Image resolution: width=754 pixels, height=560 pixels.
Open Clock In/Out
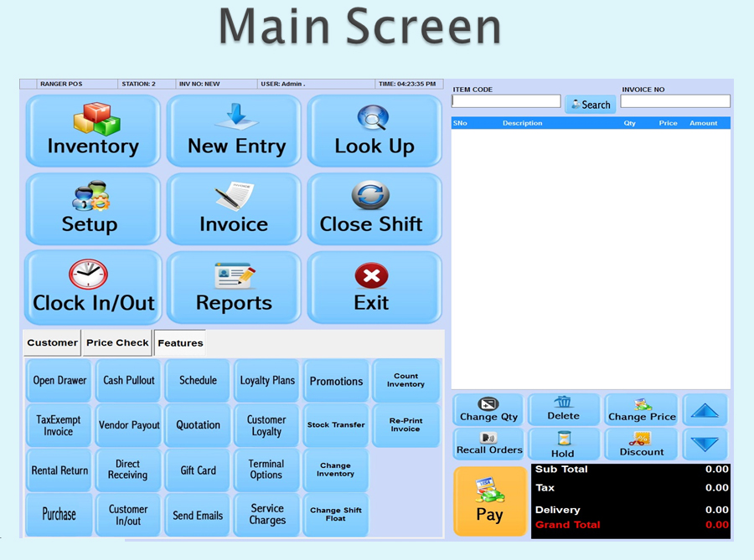(x=93, y=288)
